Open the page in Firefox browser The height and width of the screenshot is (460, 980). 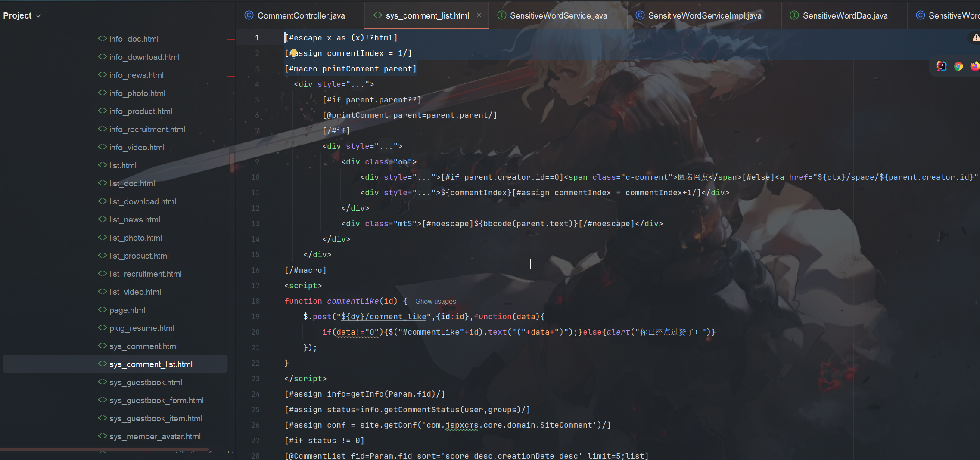point(974,66)
